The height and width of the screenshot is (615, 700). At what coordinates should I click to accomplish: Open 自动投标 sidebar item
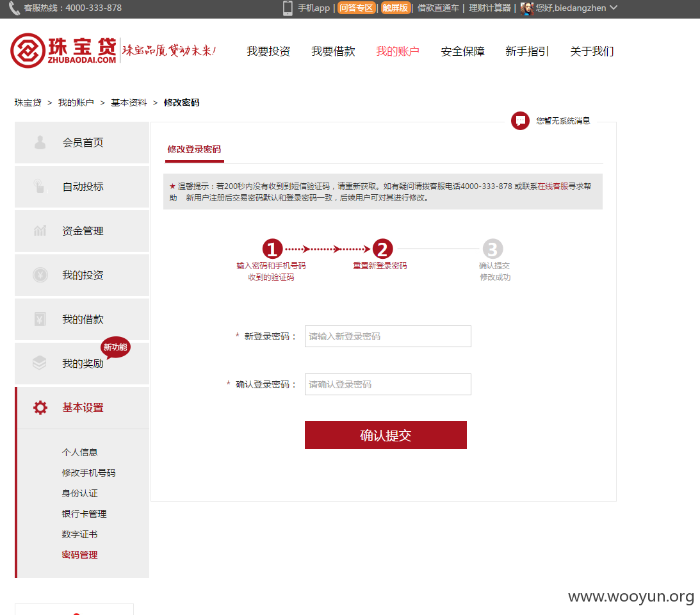click(82, 186)
